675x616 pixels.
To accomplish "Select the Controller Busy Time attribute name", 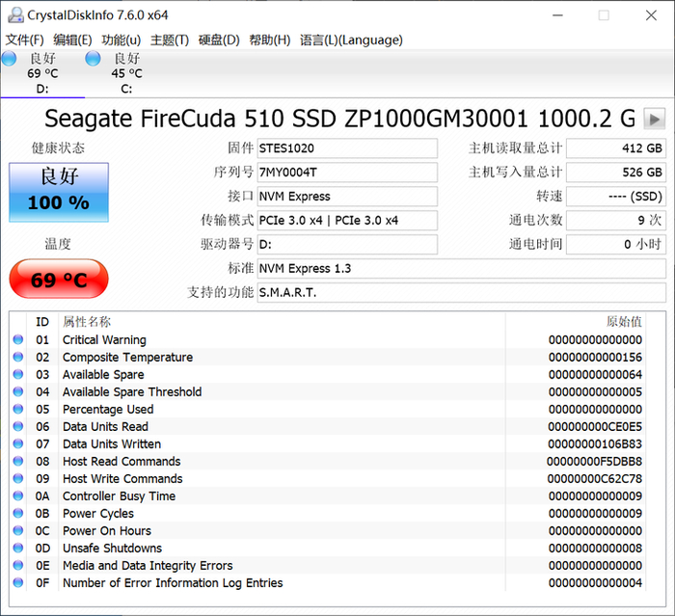I will tap(120, 495).
